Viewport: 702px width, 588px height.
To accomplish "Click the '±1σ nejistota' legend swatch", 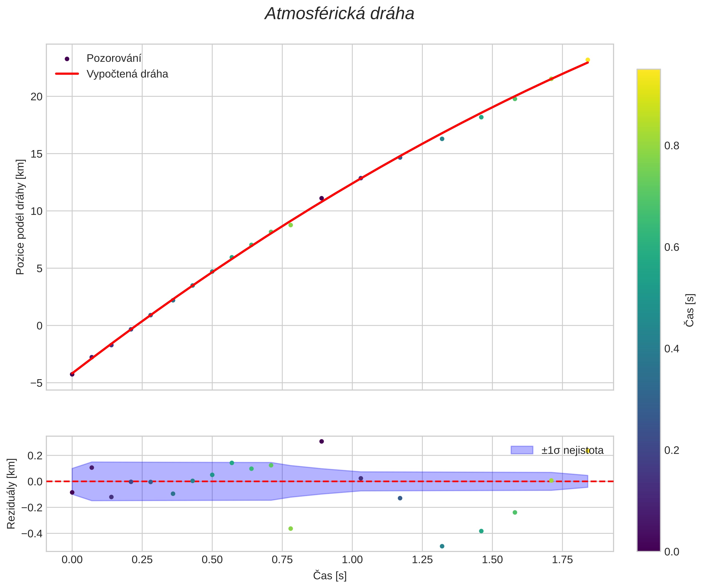I will click(x=522, y=450).
